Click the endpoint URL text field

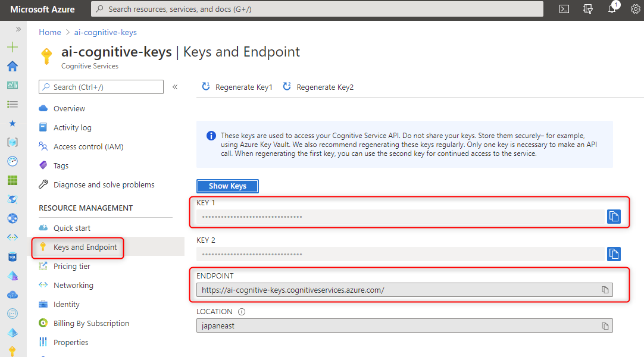(x=404, y=290)
